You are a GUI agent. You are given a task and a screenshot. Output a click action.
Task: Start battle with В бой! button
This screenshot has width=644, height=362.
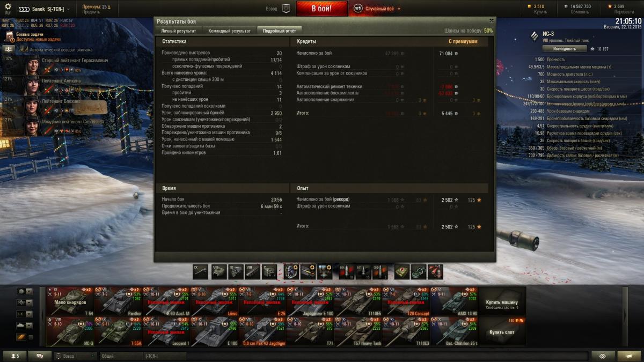(x=321, y=9)
